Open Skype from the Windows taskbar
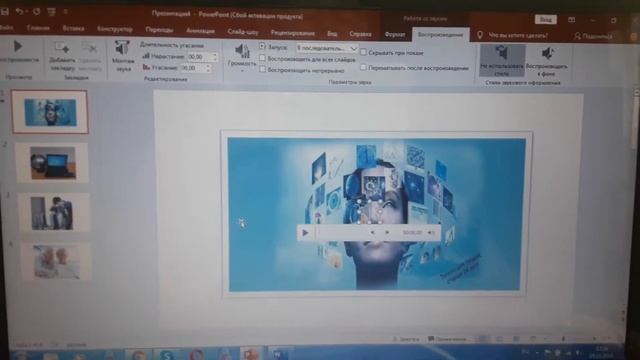 [167, 354]
